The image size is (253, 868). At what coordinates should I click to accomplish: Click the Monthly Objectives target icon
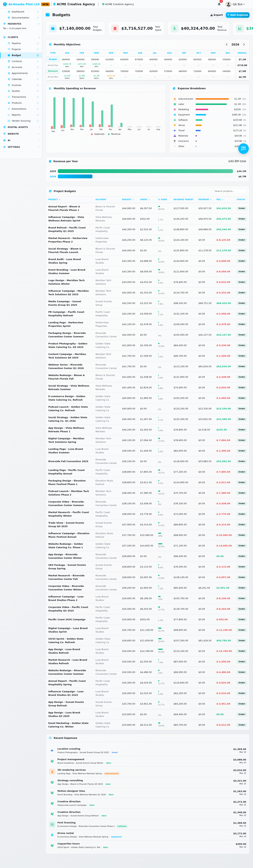(x=50, y=44)
